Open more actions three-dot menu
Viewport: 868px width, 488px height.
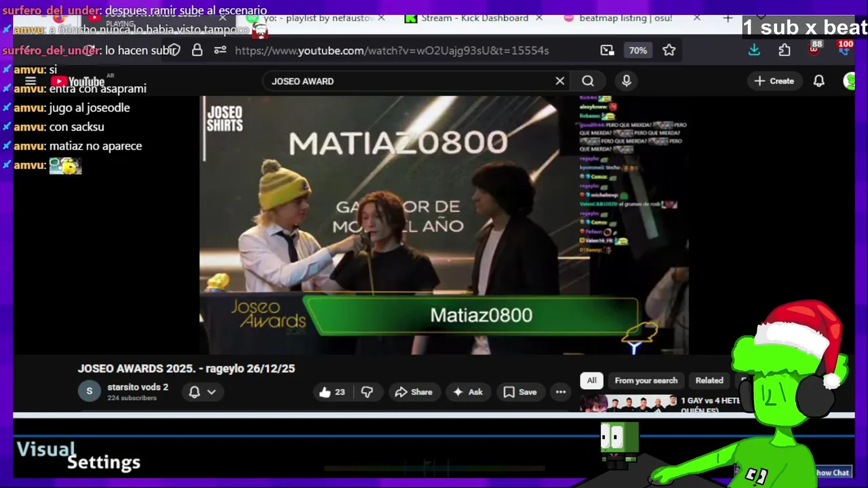(x=561, y=392)
